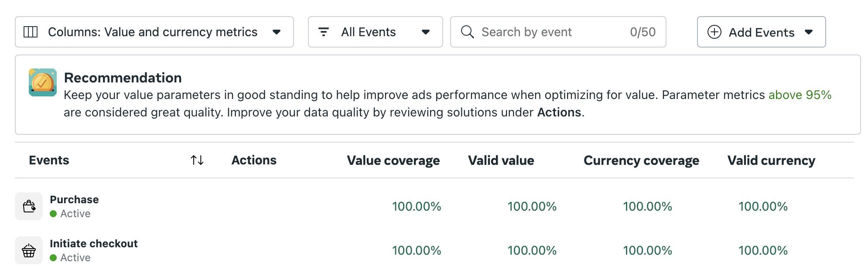Open the Purchase event row
The image size is (868, 273).
coord(434,206)
